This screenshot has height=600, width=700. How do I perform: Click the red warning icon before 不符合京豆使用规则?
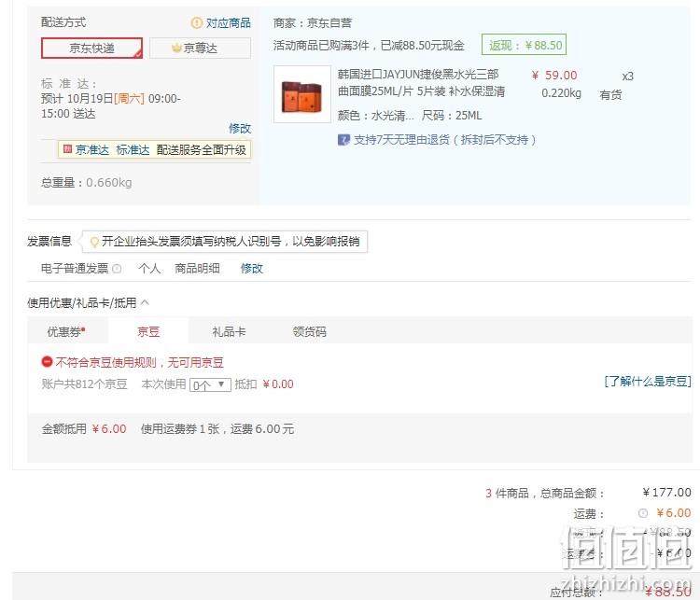[x=47, y=362]
